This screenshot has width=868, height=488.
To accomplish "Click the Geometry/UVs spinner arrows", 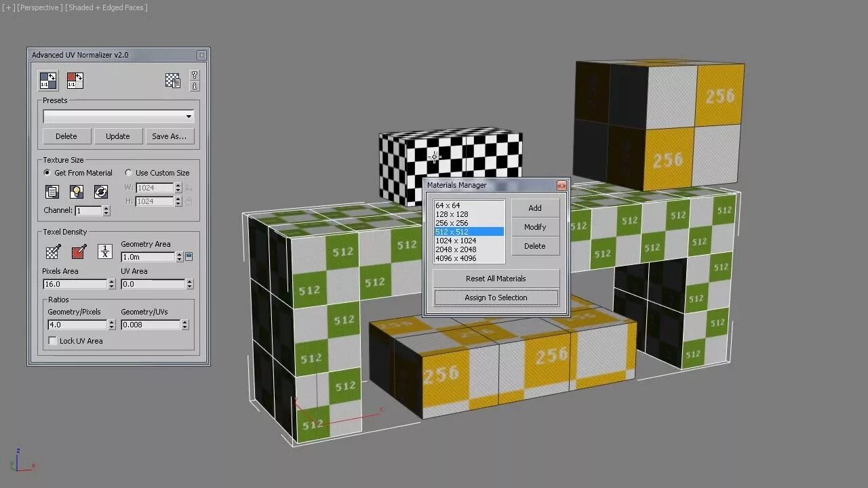I will click(184, 325).
